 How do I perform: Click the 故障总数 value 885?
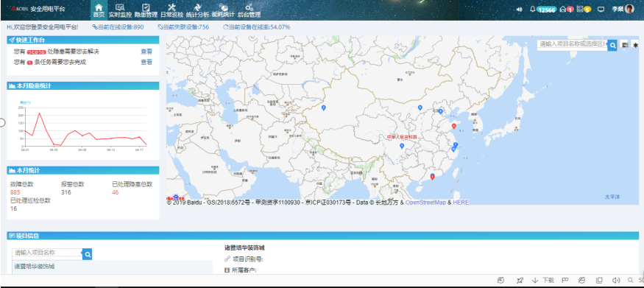[15, 192]
